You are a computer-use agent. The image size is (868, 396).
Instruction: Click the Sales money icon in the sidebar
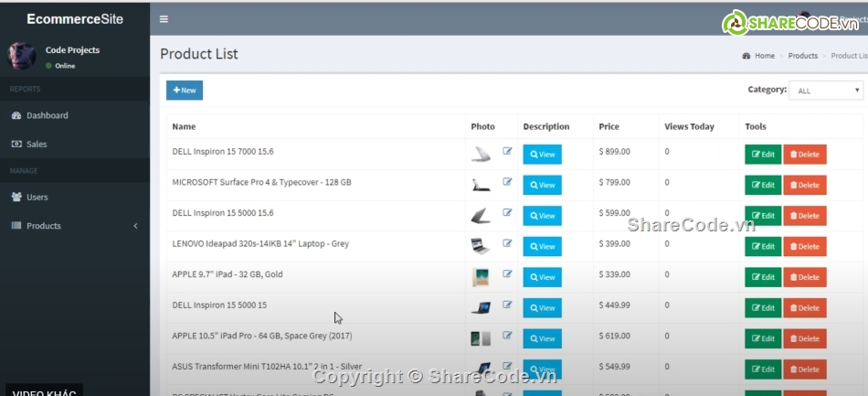[x=16, y=144]
